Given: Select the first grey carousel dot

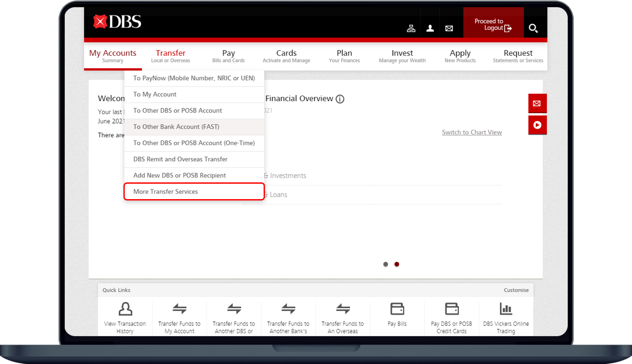Looking at the screenshot, I should [x=385, y=264].
